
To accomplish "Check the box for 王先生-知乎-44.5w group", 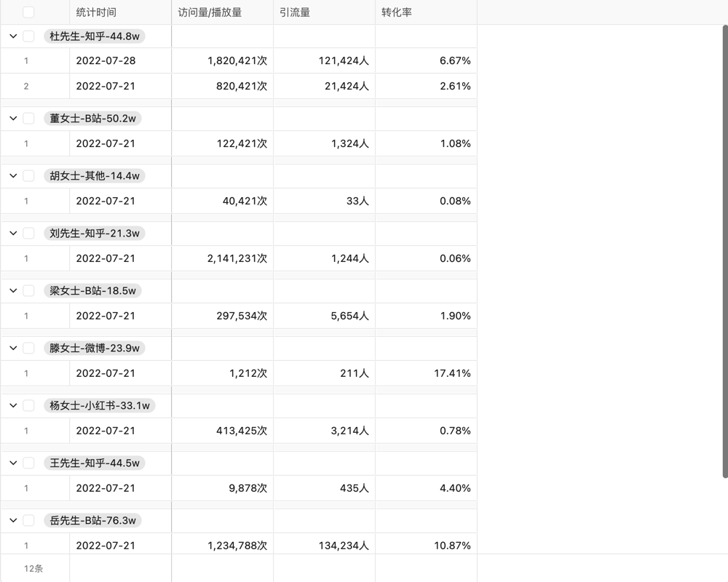I will pyautogui.click(x=28, y=463).
